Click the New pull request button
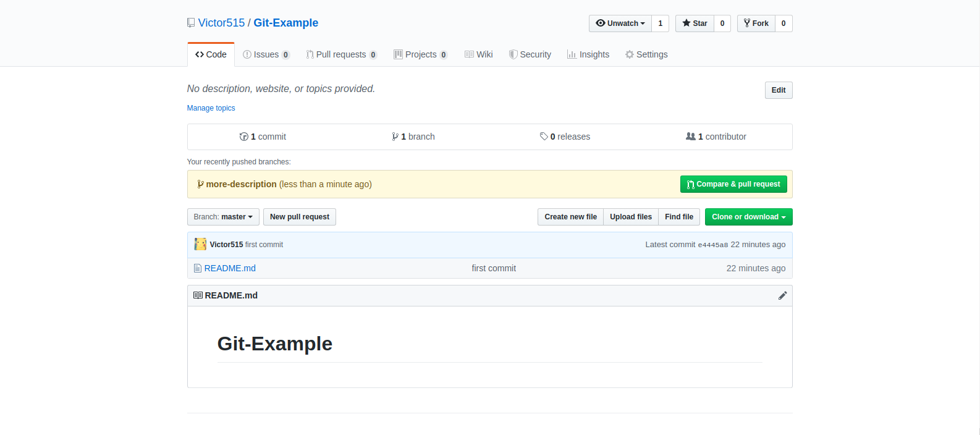The height and width of the screenshot is (435, 980). tap(300, 217)
